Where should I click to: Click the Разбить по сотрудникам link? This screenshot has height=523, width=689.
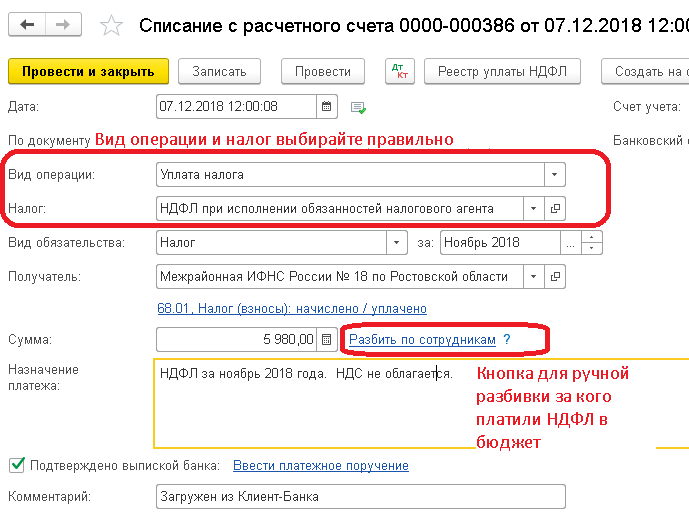point(422,340)
